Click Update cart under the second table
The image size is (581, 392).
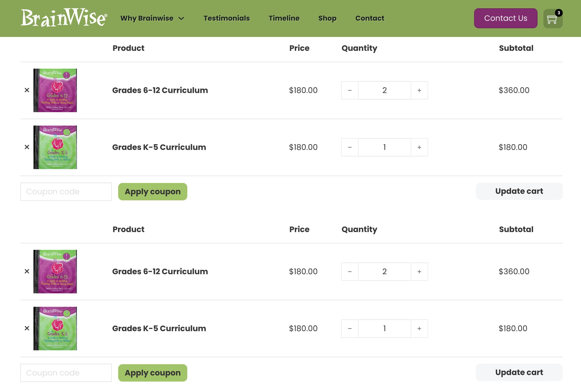519,373
